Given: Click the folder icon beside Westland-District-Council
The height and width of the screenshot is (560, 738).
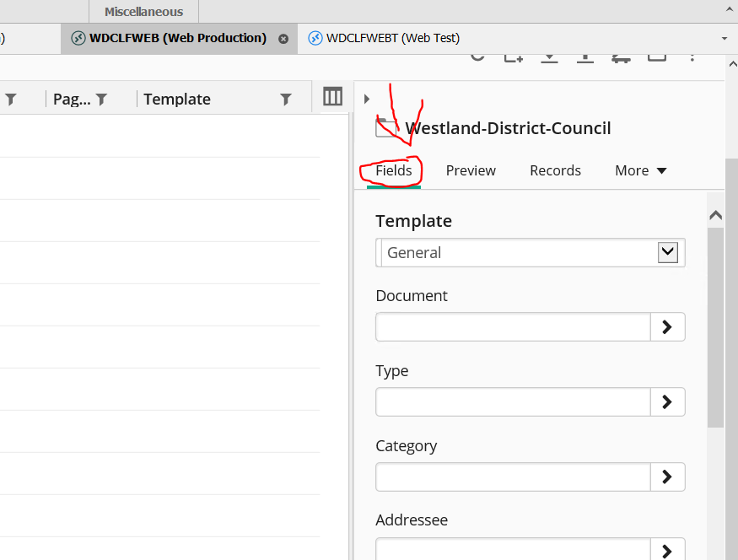Looking at the screenshot, I should pyautogui.click(x=386, y=128).
